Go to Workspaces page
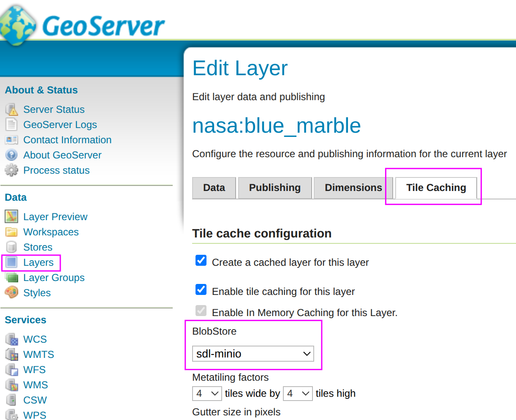Image resolution: width=516 pixels, height=420 pixels. tap(51, 232)
